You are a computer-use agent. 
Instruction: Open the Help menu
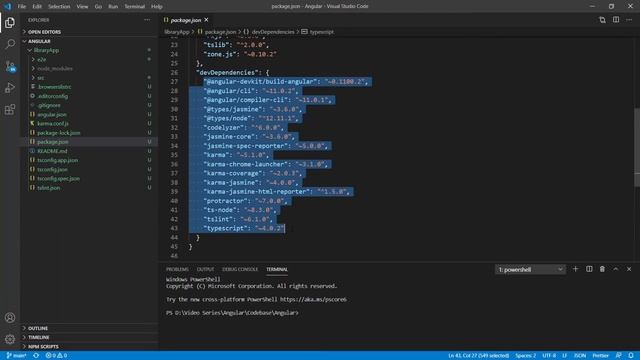(x=157, y=7)
